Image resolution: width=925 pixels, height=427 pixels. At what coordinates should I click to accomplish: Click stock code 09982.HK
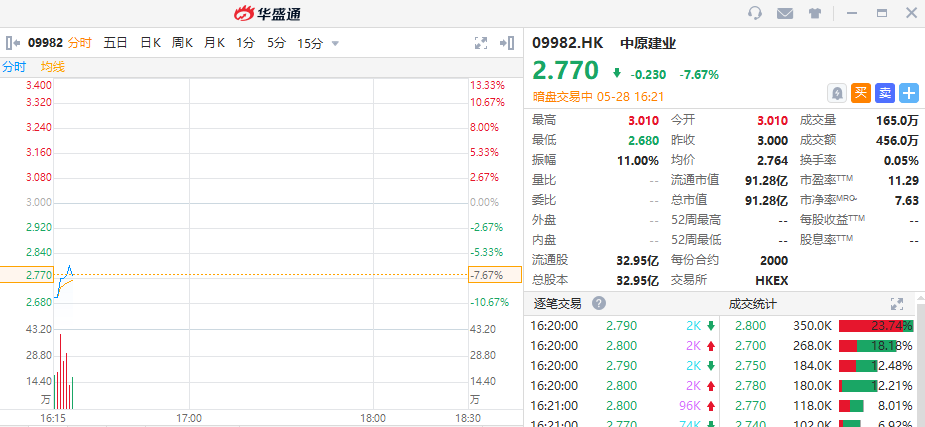tap(568, 42)
